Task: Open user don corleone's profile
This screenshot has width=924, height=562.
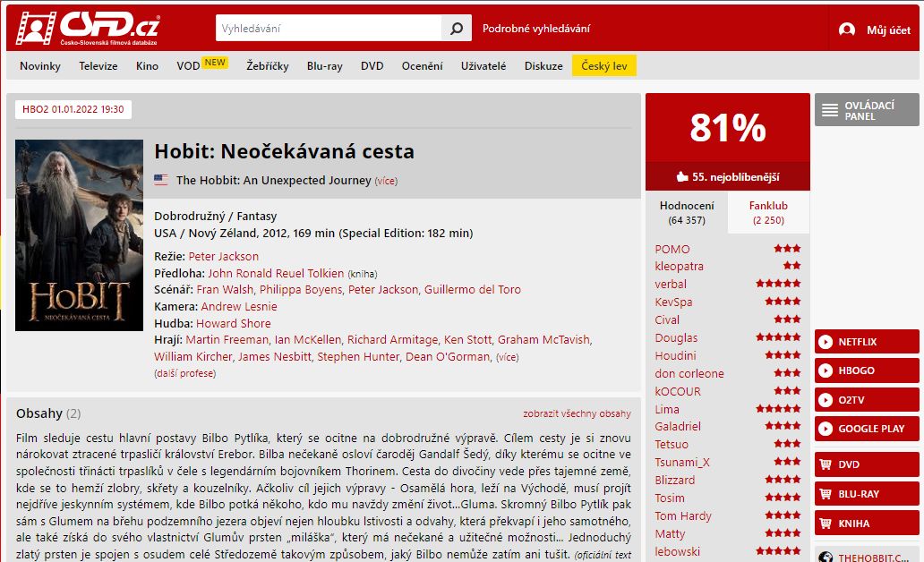Action: coord(689,373)
